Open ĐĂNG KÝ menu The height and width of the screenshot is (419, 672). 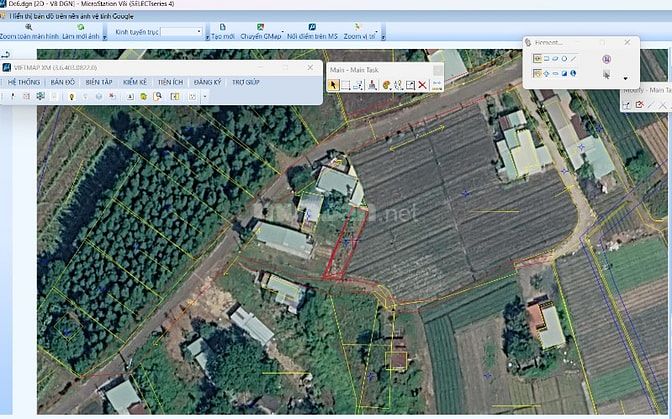coord(207,82)
